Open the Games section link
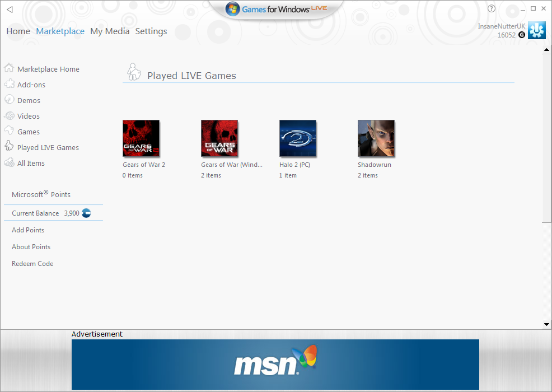The image size is (552, 392). [29, 132]
